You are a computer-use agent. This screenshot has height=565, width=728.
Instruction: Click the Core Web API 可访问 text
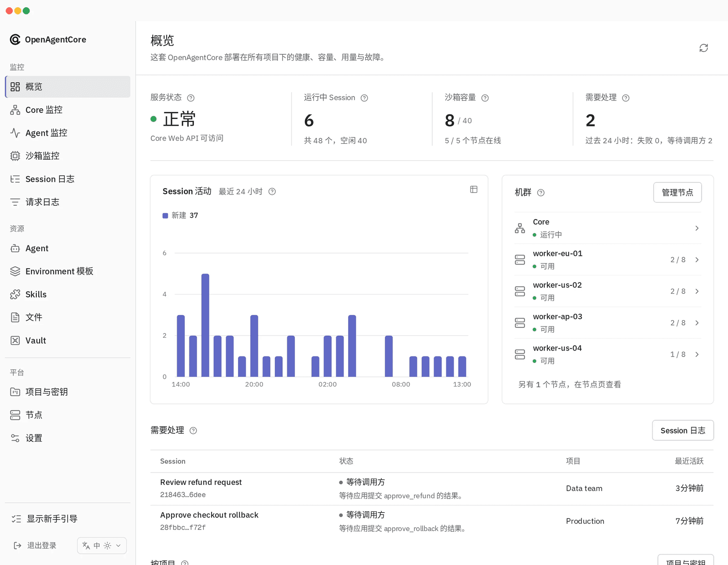[187, 138]
